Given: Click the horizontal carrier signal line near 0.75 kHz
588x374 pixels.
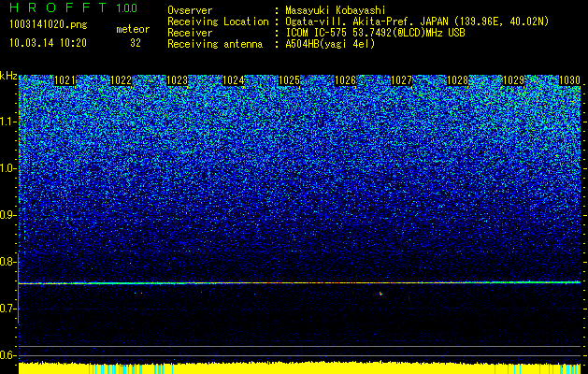Looking at the screenshot, I should click(x=300, y=283).
